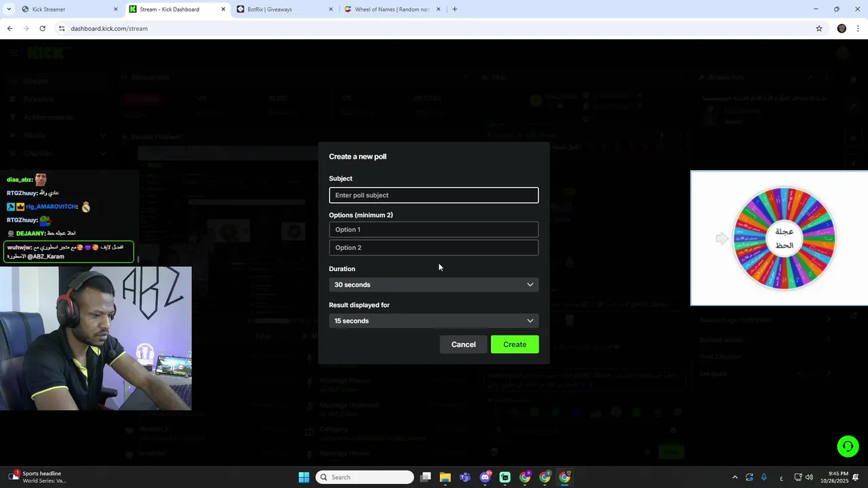This screenshot has height=488, width=868.
Task: Open the Duration dropdown showing 30 seconds
Action: 434,285
